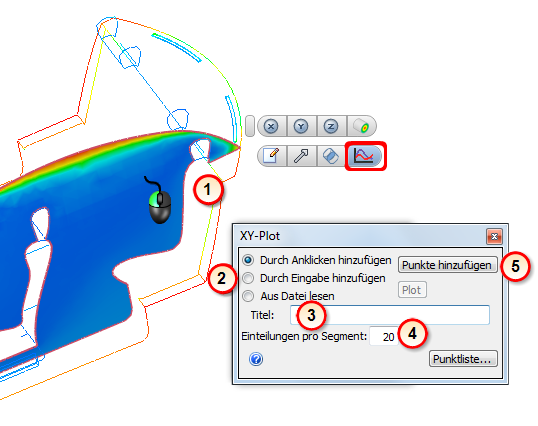Image resolution: width=538 pixels, height=426 pixels.
Task: Select 'Aus Datei lesen' radio option
Action: click(x=248, y=296)
